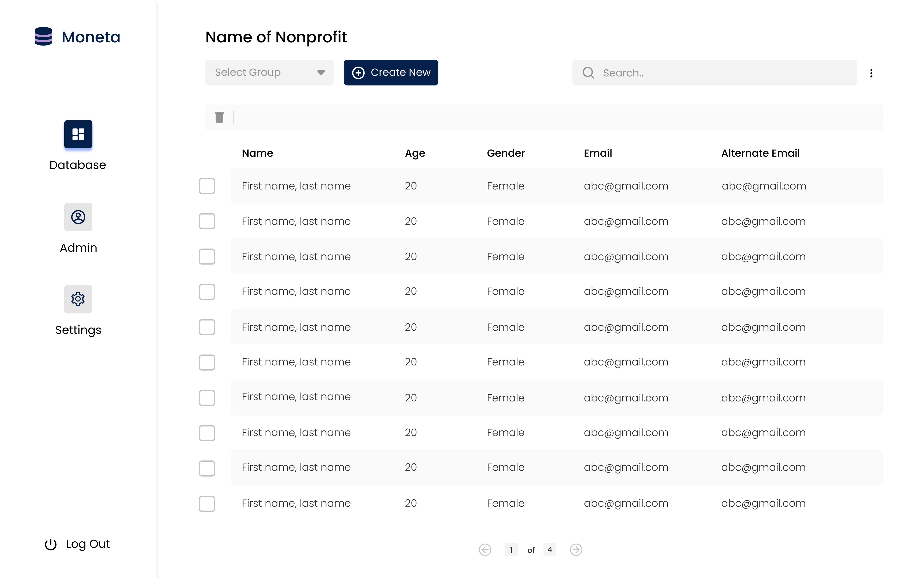The height and width of the screenshot is (578, 924).
Task: Check the tenth row checkbox
Action: [x=207, y=504]
